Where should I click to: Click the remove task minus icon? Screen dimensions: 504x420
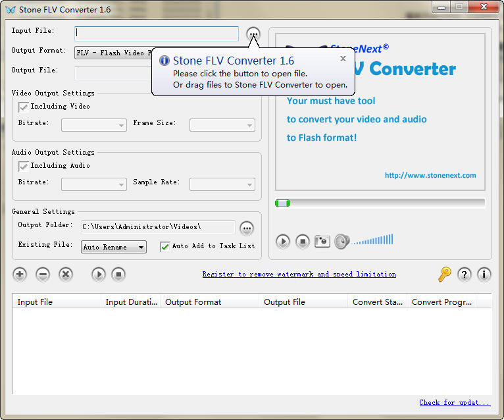43,275
